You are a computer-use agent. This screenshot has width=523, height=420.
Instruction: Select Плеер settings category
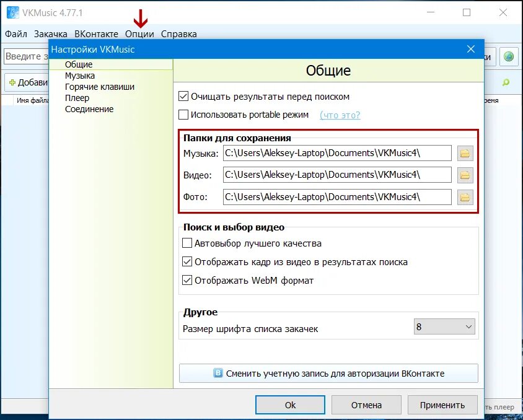click(x=77, y=98)
